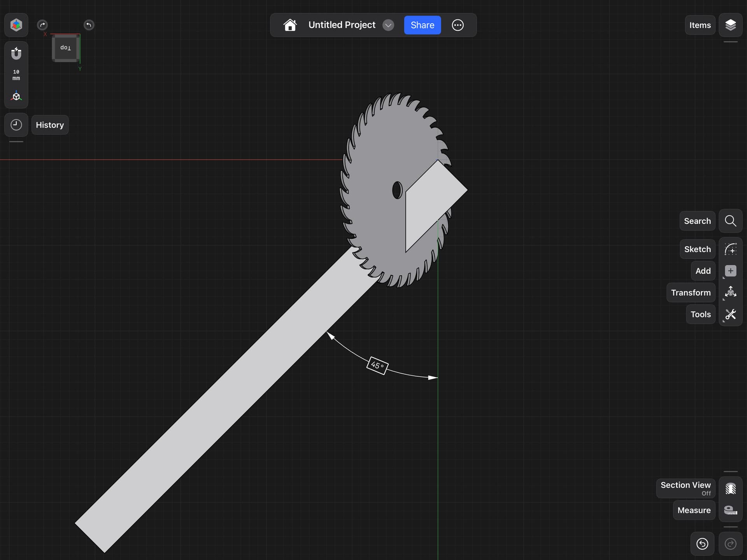The height and width of the screenshot is (560, 747).
Task: Edit the 45° angle dimension label
Action: coord(377,366)
